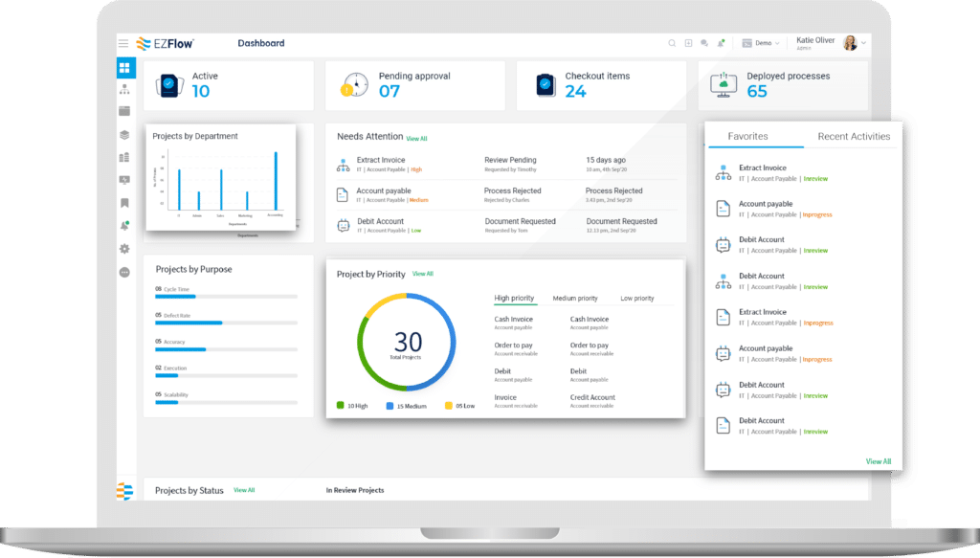Open the chat bubbles icon in the header

coord(704,43)
